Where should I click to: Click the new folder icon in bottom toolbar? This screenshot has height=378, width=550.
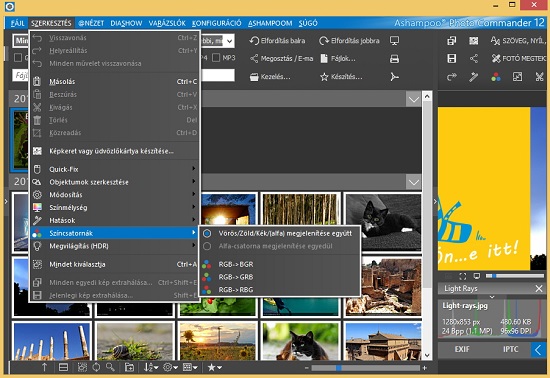tap(129, 367)
